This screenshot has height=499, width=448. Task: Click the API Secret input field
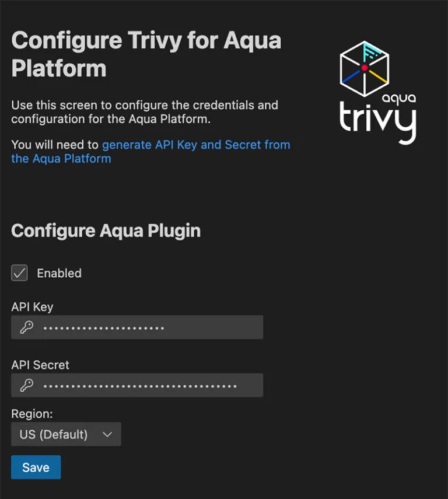[137, 385]
